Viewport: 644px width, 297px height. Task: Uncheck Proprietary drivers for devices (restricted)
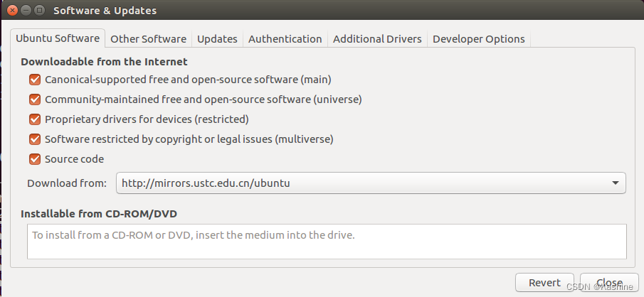pyautogui.click(x=34, y=119)
